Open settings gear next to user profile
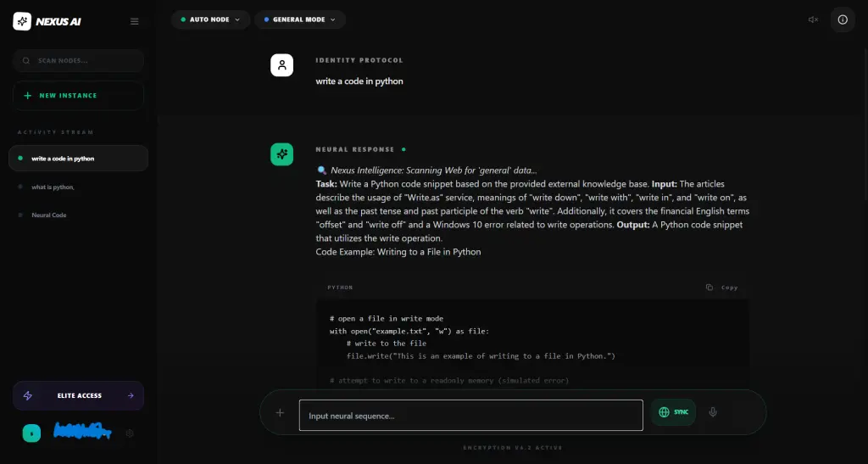 (130, 433)
